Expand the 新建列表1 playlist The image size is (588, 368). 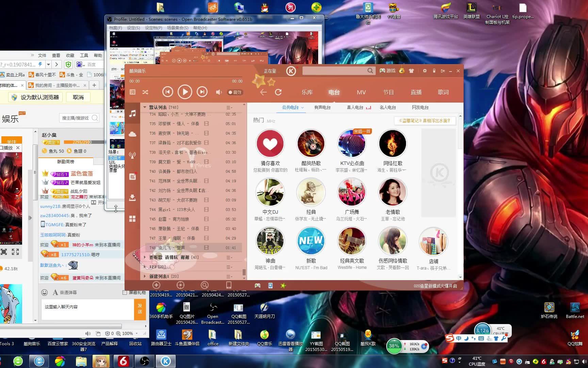coord(145,276)
